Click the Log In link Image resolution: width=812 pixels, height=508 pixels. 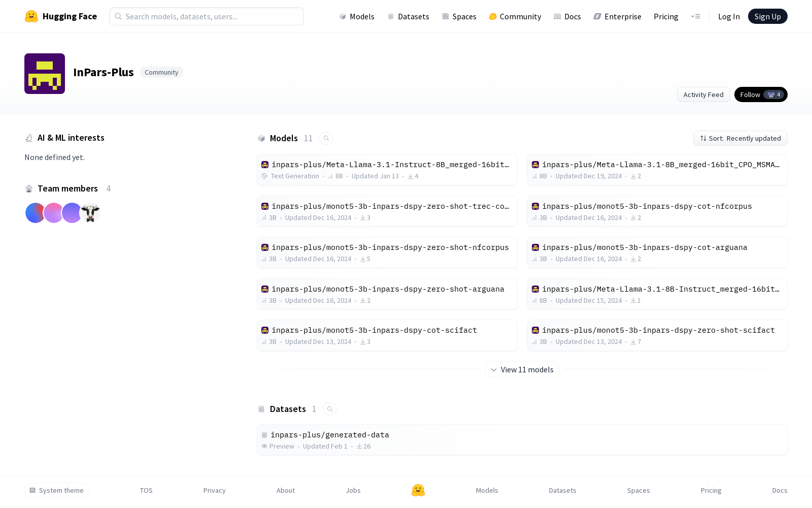[729, 16]
